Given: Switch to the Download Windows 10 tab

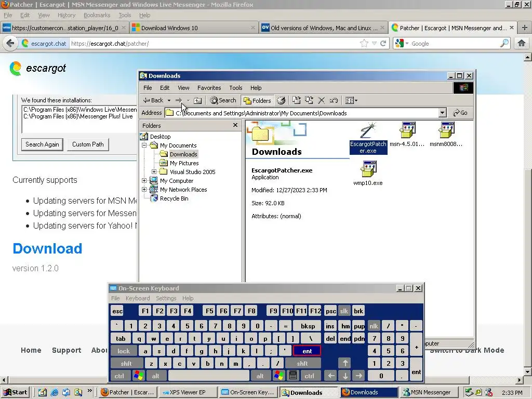Looking at the screenshot, I should coord(193,28).
